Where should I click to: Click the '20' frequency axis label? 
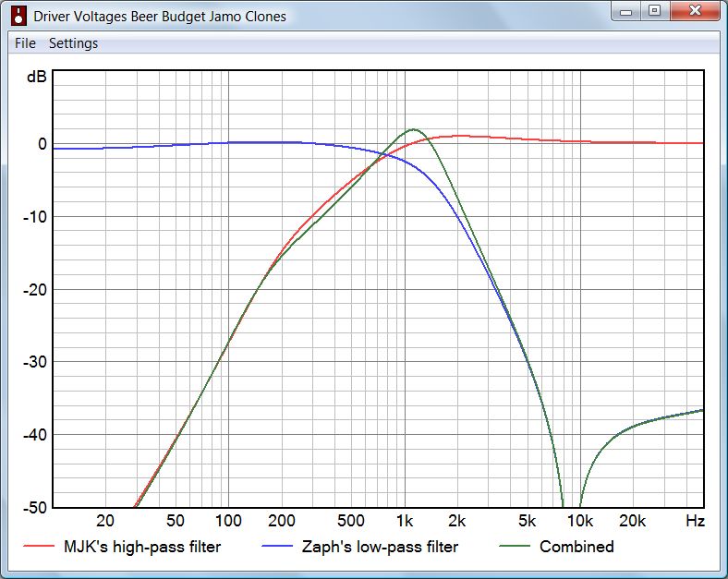tap(105, 521)
